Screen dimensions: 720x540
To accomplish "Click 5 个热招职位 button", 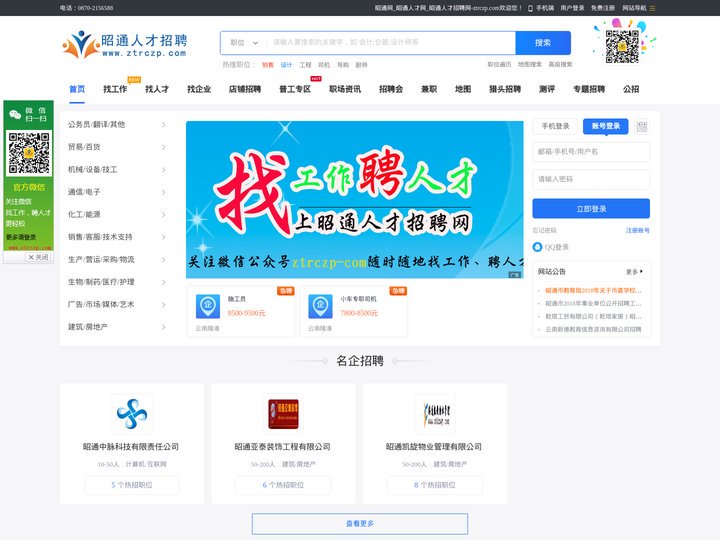I will point(132,485).
